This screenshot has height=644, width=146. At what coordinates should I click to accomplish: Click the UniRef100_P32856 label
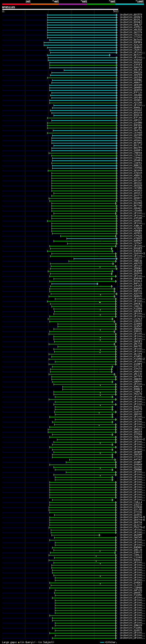[x=131, y=309]
